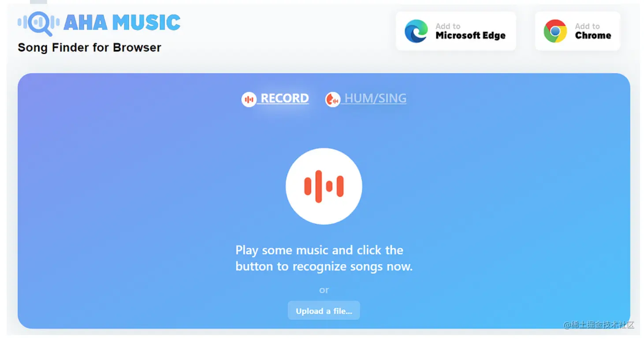Switch to the RECORD tab

point(275,99)
